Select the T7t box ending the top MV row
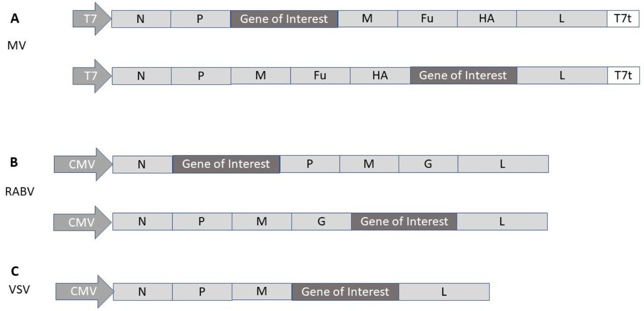 point(622,19)
